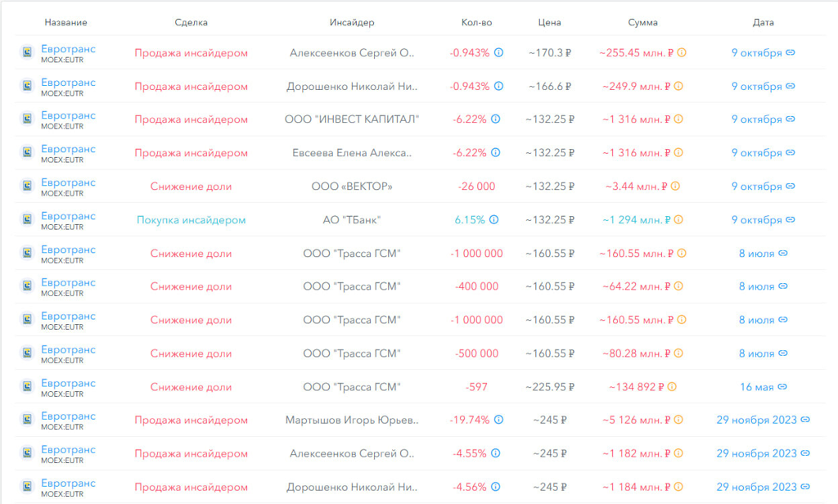Click orange info icon next to ~134 892 ₽
This screenshot has width=838, height=504.
click(x=672, y=387)
